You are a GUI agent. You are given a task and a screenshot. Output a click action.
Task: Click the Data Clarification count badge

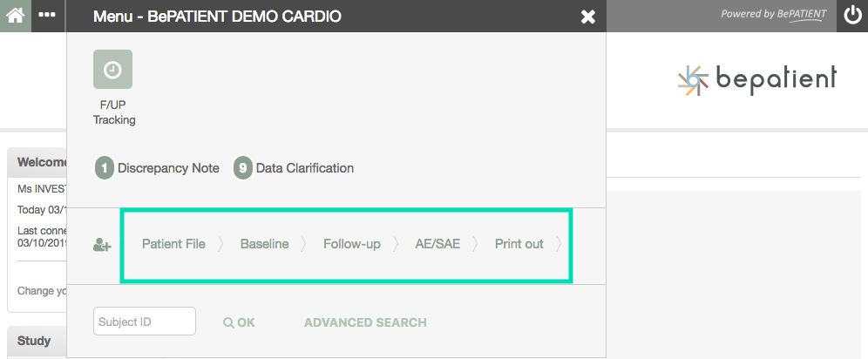[x=243, y=168]
